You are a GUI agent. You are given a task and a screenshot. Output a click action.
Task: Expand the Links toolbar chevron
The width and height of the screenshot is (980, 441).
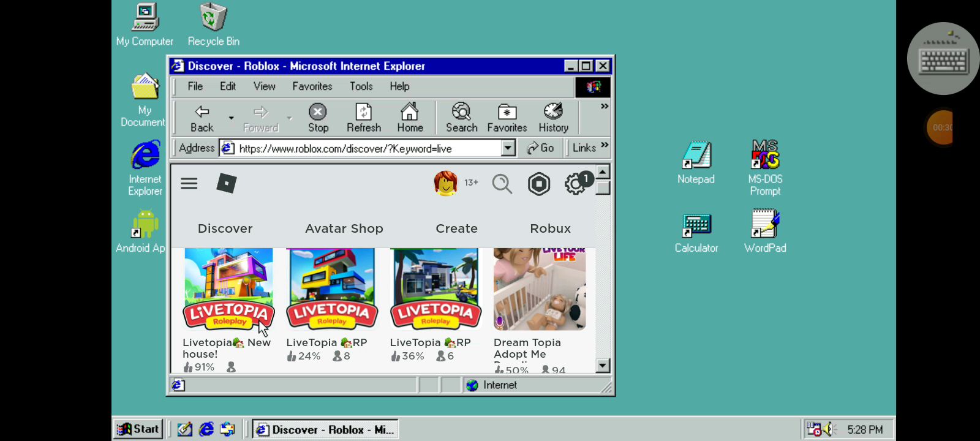[605, 145]
